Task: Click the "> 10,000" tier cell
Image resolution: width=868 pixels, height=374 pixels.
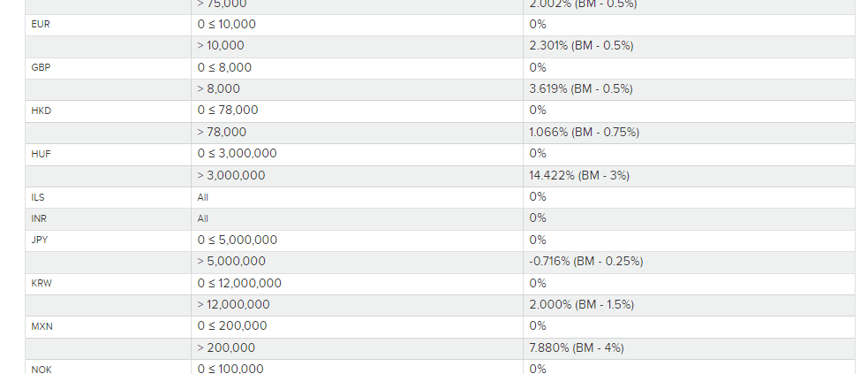Action: click(221, 46)
